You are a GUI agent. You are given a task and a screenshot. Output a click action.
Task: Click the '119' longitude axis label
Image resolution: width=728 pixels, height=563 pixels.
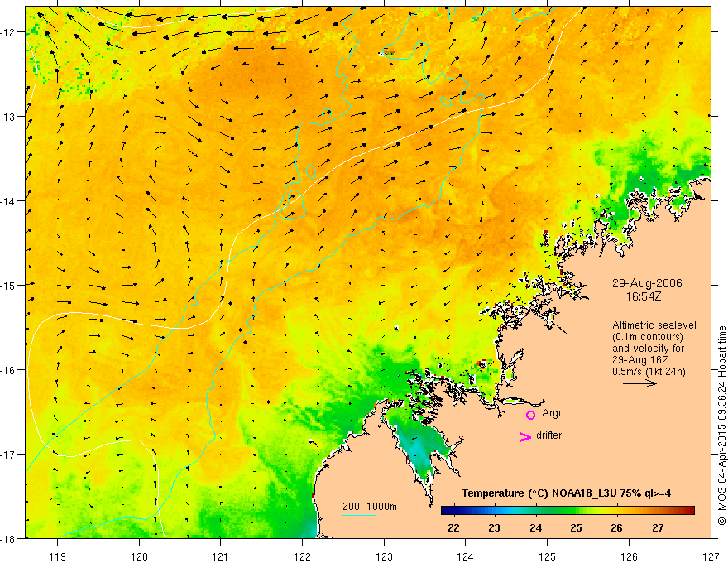tap(58, 557)
